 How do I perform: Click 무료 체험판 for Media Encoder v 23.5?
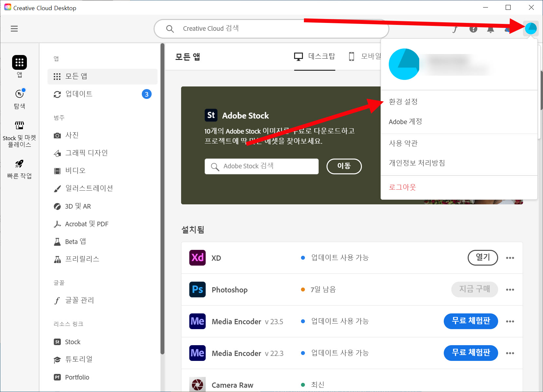[471, 321]
